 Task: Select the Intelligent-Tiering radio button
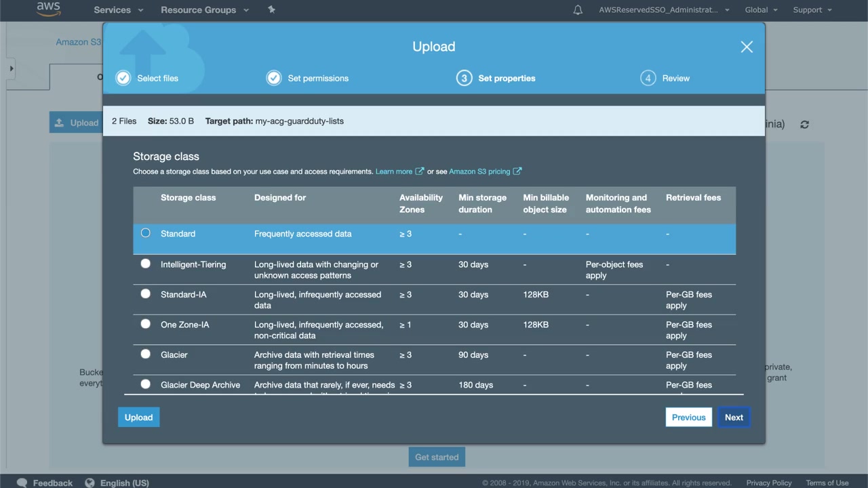pos(145,264)
